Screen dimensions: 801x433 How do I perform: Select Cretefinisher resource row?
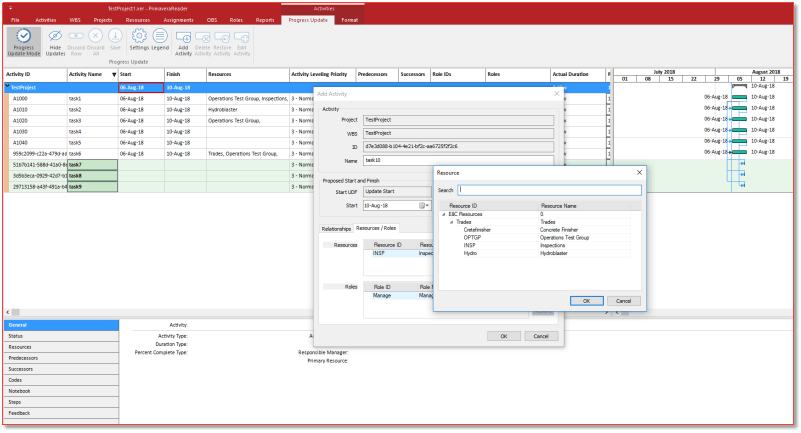(x=535, y=230)
